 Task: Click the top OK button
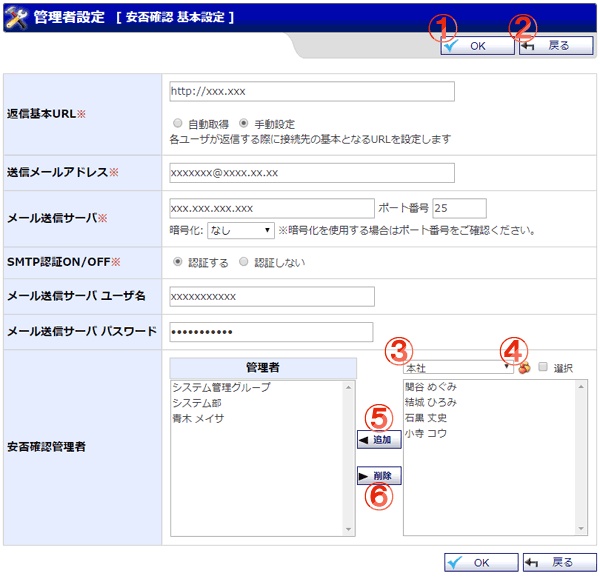[477, 46]
